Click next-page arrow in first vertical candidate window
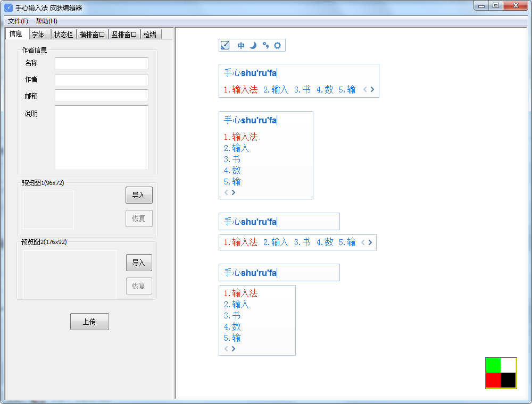Screen dimensions: 532x404 coord(234,192)
